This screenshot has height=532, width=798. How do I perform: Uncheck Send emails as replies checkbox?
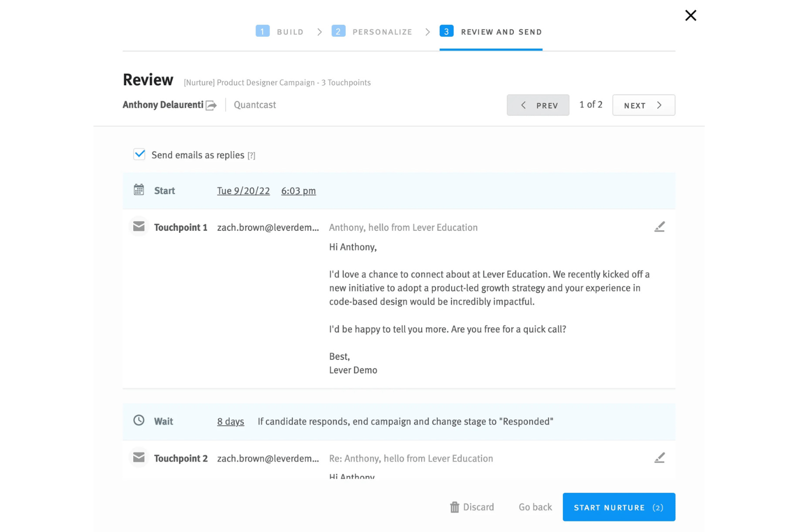(140, 155)
